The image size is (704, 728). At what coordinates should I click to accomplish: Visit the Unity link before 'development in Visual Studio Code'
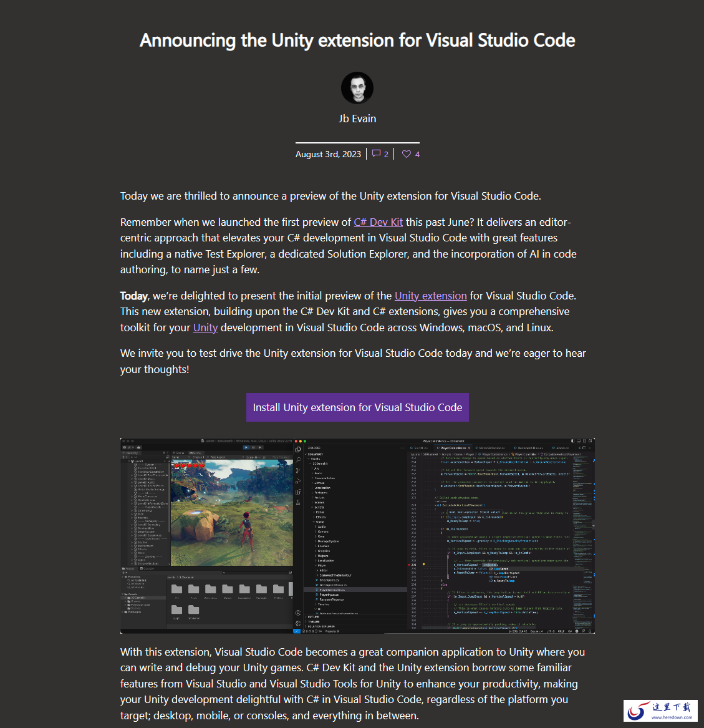(x=205, y=328)
